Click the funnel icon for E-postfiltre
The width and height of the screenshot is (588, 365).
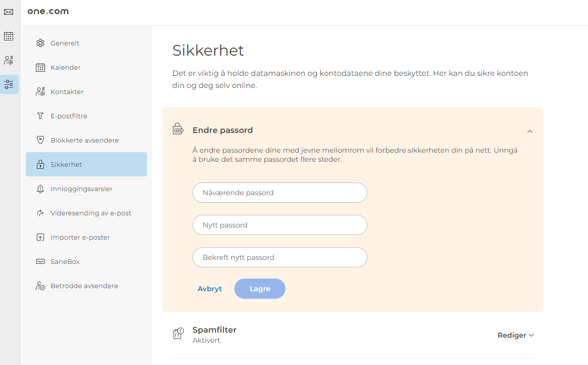pos(40,116)
